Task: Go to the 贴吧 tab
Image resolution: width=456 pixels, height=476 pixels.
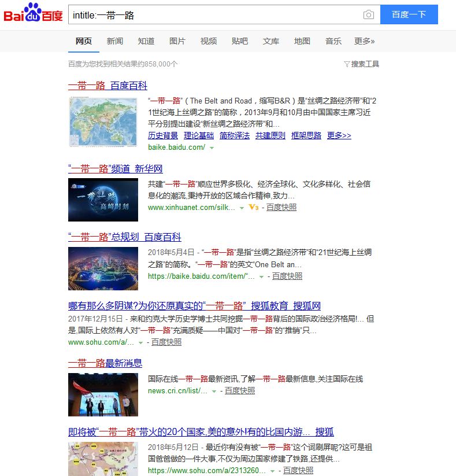Action: point(240,41)
